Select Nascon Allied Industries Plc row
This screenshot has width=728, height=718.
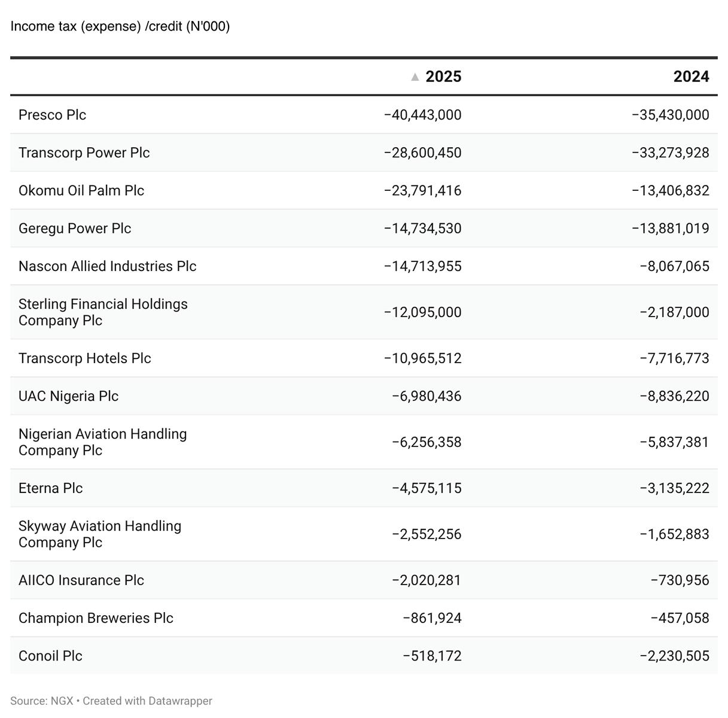click(364, 266)
